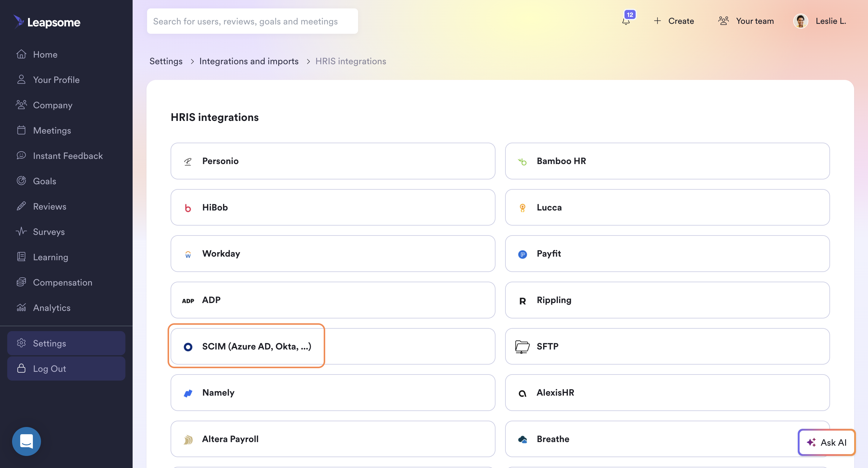Click the HiBob red logo
This screenshot has height=468, width=868.
188,208
